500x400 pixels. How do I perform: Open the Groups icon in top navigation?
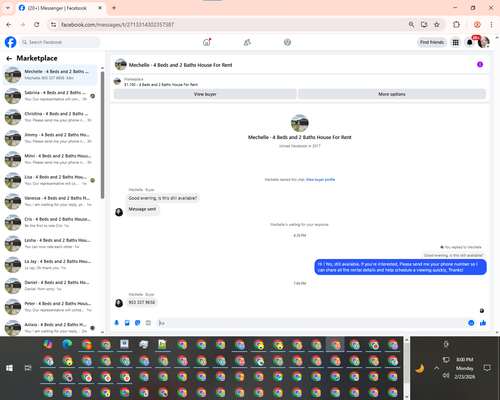[287, 42]
